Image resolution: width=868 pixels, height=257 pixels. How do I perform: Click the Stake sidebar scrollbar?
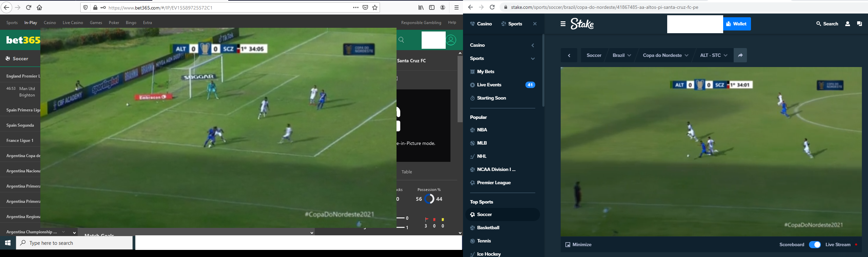543,70
